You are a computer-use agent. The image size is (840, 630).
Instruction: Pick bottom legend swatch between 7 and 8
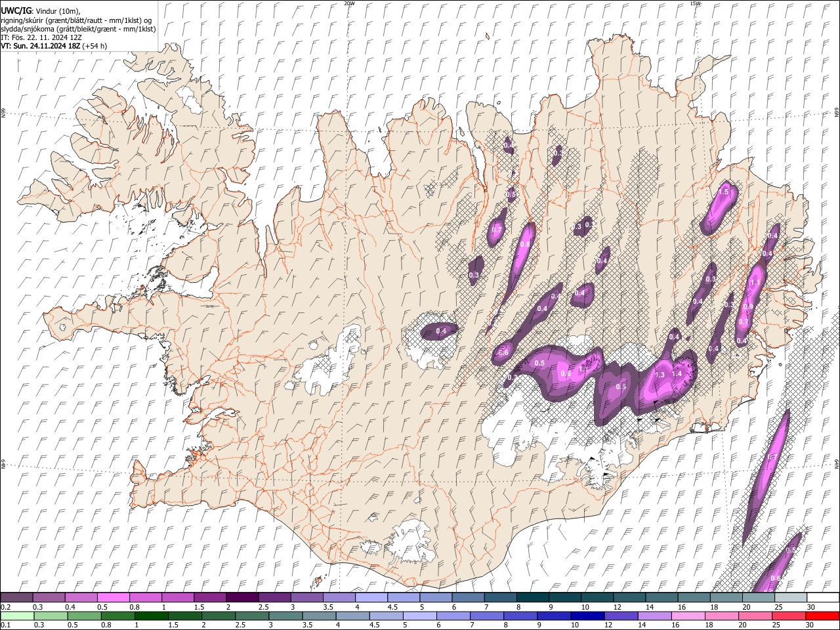tap(486, 616)
